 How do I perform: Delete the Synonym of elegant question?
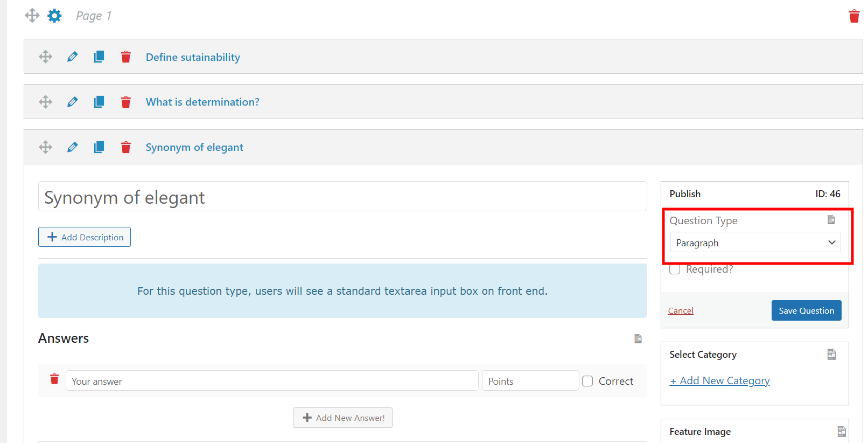tap(126, 147)
